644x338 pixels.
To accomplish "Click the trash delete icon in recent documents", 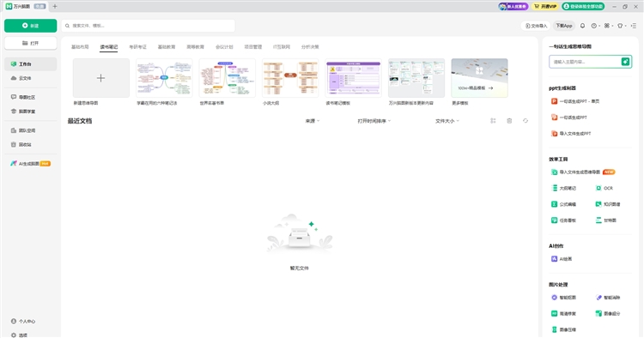I will [509, 121].
